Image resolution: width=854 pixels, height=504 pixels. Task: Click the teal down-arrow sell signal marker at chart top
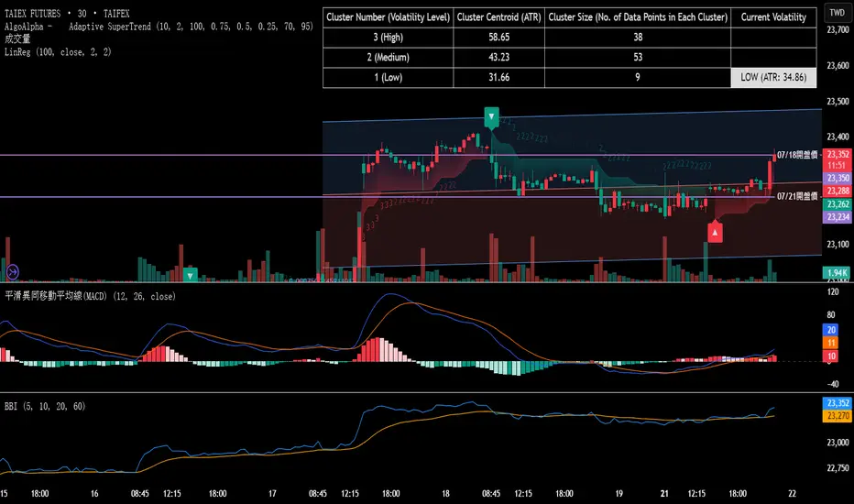pos(491,117)
